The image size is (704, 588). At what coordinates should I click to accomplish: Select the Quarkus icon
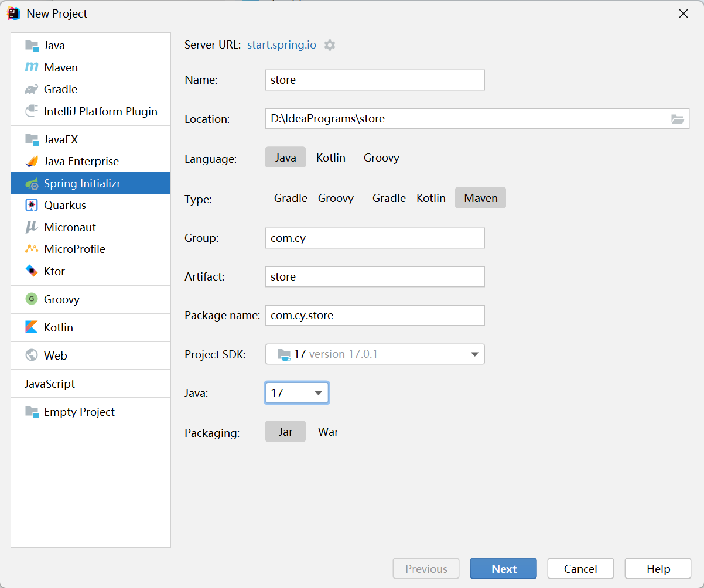(x=32, y=206)
